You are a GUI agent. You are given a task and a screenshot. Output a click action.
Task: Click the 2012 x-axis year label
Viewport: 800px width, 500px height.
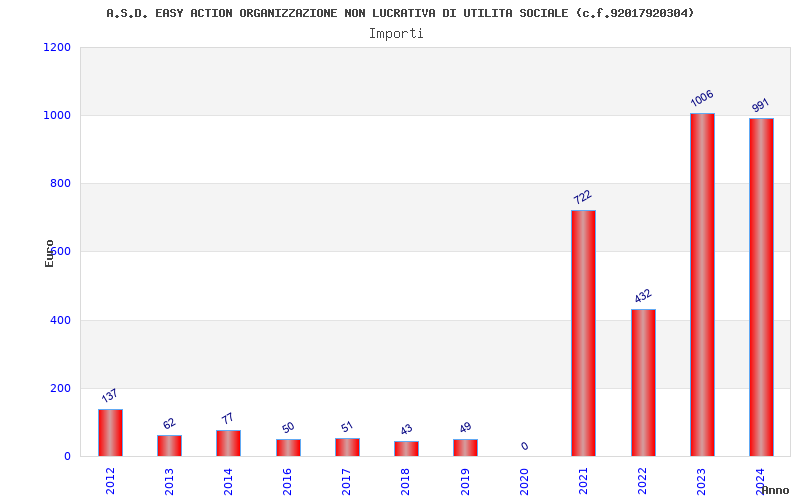110,481
